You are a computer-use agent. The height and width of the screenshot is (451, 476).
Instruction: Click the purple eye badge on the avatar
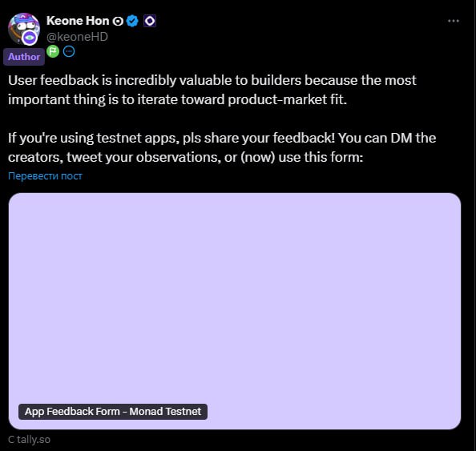[x=30, y=38]
